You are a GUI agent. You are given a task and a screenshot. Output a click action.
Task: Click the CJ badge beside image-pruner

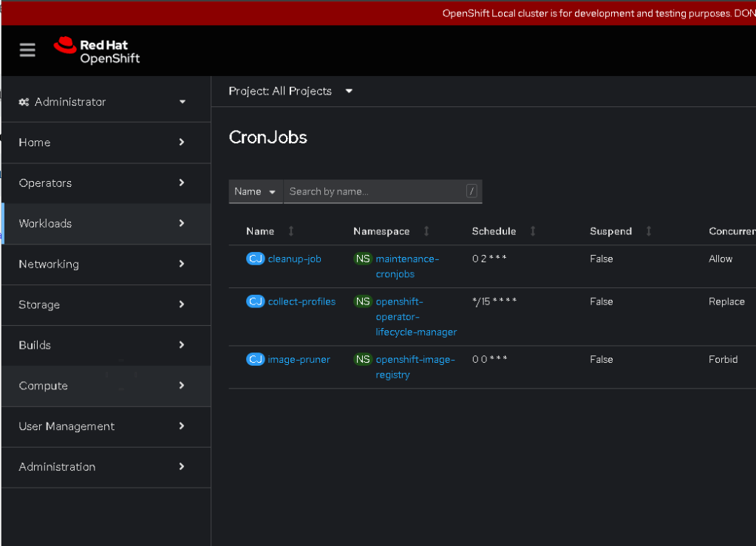[x=256, y=360]
